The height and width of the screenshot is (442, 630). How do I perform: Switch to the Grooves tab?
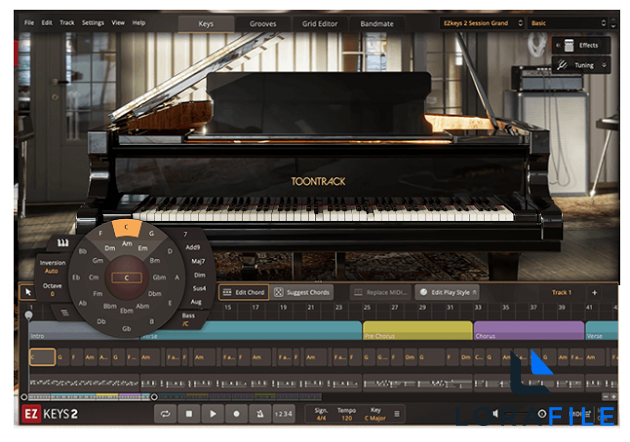(x=263, y=24)
